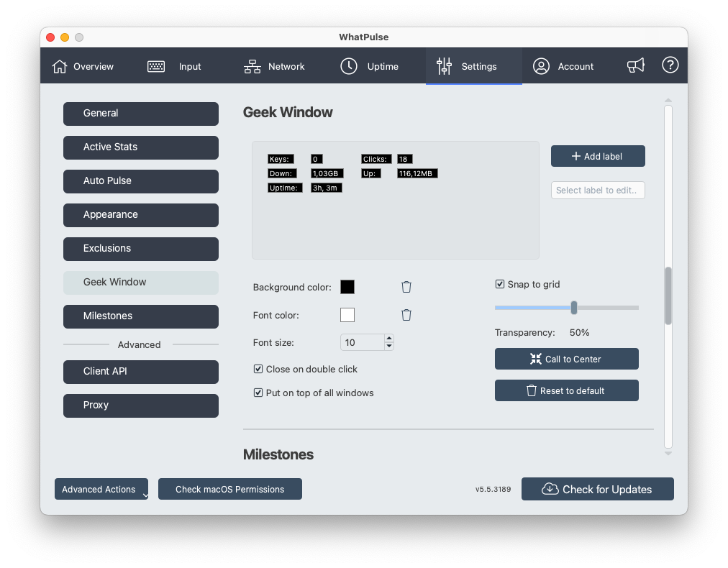The height and width of the screenshot is (568, 728).
Task: Open the Select label to edit dropdown
Action: coord(598,191)
